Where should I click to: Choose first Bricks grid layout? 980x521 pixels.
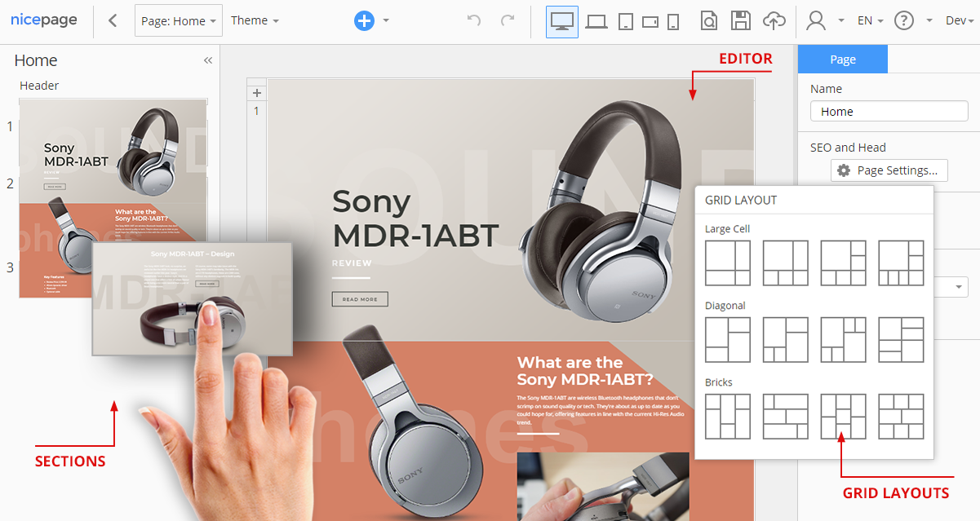click(728, 417)
